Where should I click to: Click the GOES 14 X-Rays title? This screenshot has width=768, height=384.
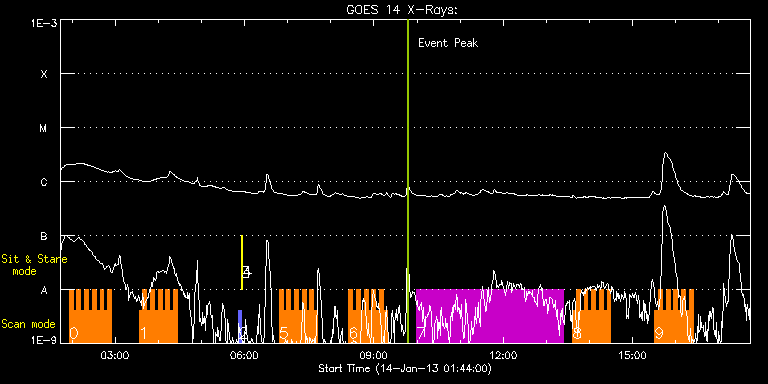click(402, 10)
